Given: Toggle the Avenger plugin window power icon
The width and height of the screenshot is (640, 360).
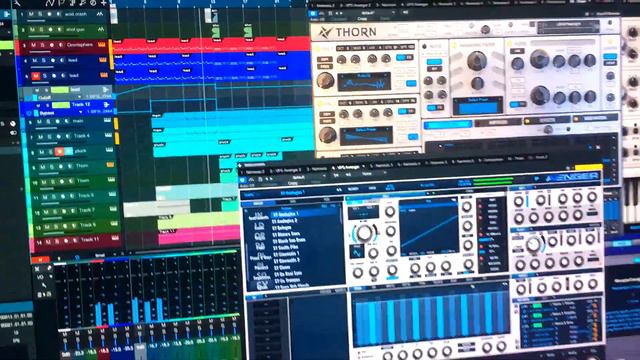Looking at the screenshot, I should pyautogui.click(x=243, y=180).
